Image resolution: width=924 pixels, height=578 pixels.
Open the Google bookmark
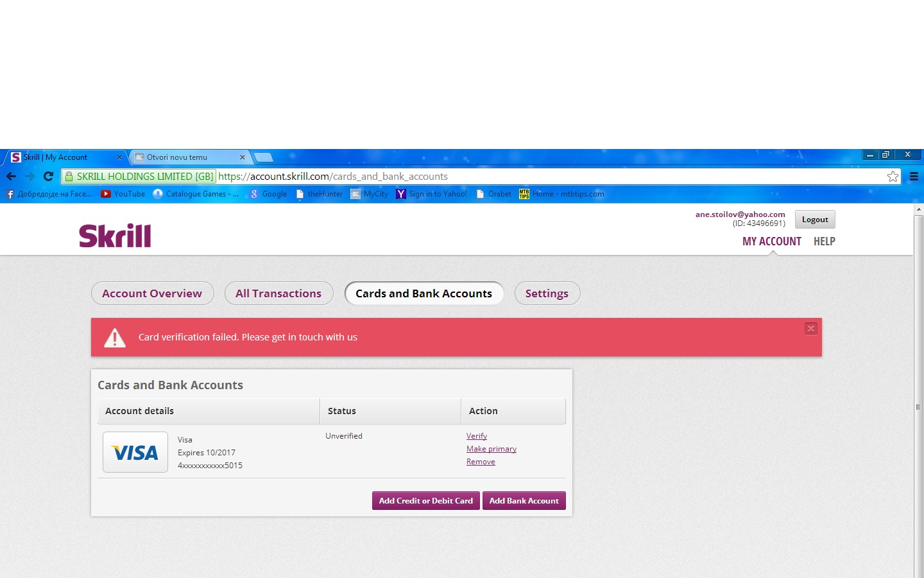pos(268,194)
